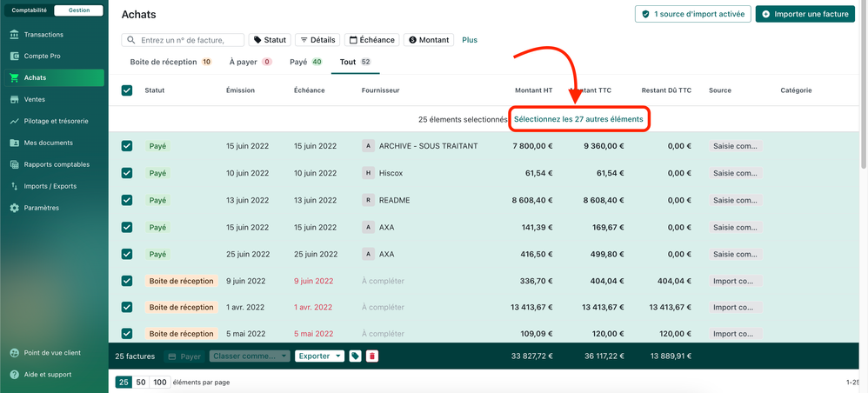The height and width of the screenshot is (393, 868).
Task: Toggle the select-all checkbox in table header
Action: [127, 90]
